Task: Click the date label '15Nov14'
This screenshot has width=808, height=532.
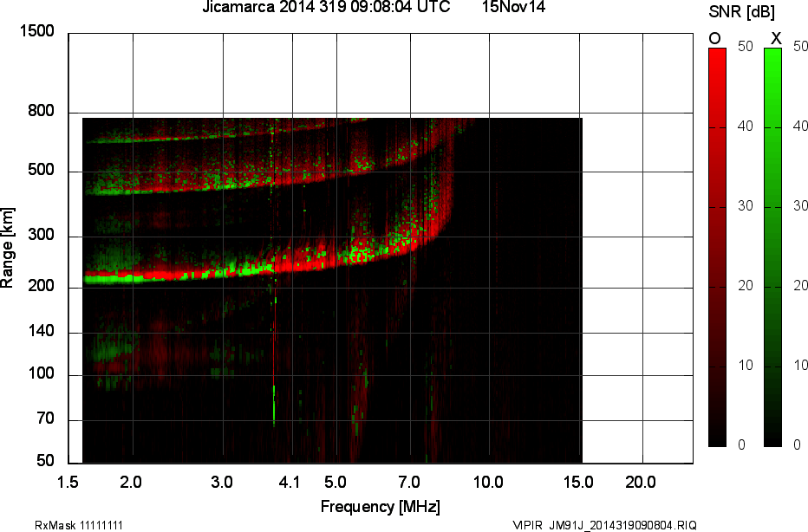Action: [x=513, y=7]
